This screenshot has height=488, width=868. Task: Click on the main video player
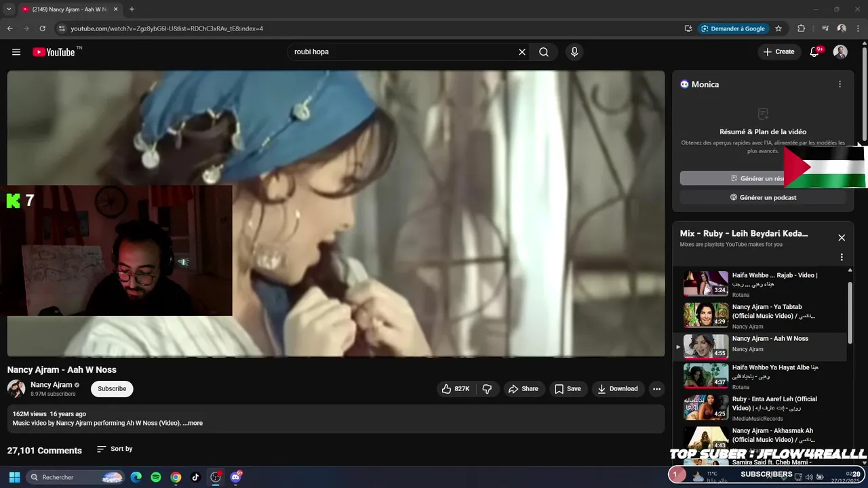[336, 213]
